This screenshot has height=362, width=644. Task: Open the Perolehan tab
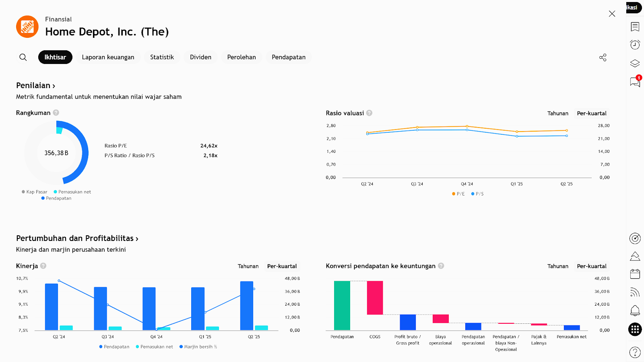[242, 57]
